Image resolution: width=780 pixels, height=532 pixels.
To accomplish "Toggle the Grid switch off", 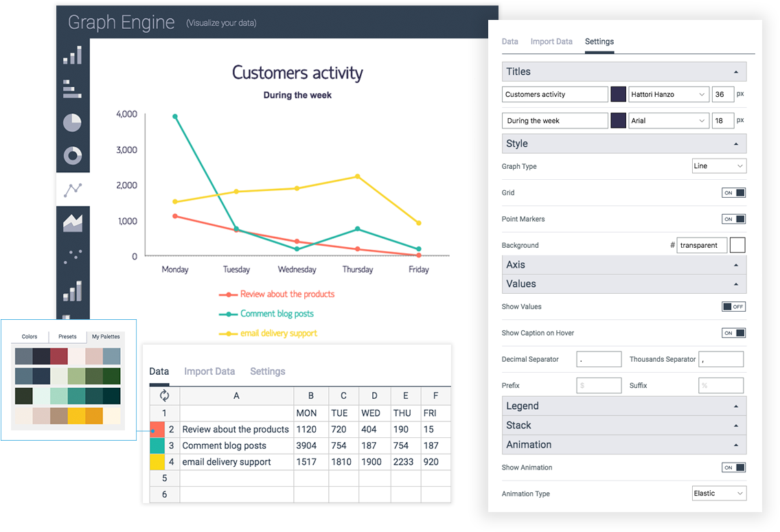I will tap(733, 193).
